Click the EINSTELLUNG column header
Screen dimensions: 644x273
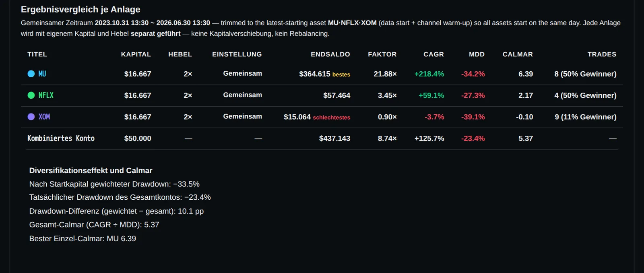tap(237, 54)
